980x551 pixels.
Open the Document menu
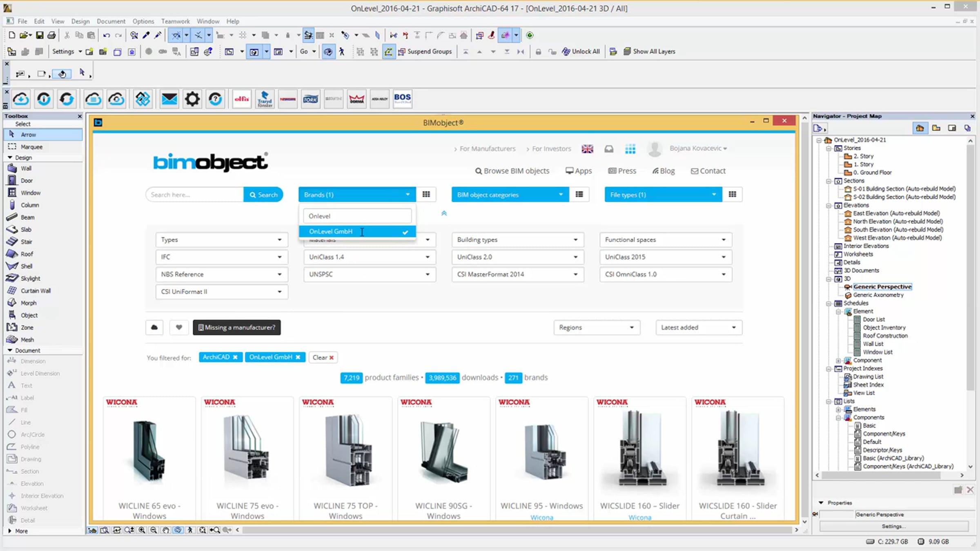(x=111, y=21)
